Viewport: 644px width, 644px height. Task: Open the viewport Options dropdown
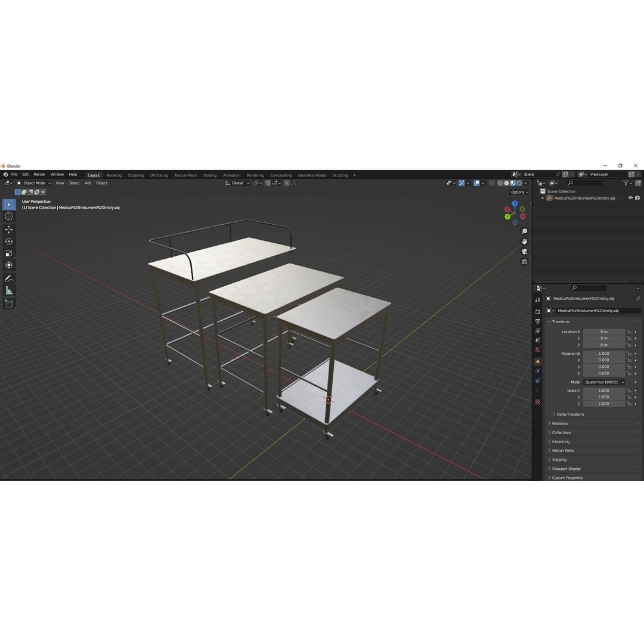(519, 192)
